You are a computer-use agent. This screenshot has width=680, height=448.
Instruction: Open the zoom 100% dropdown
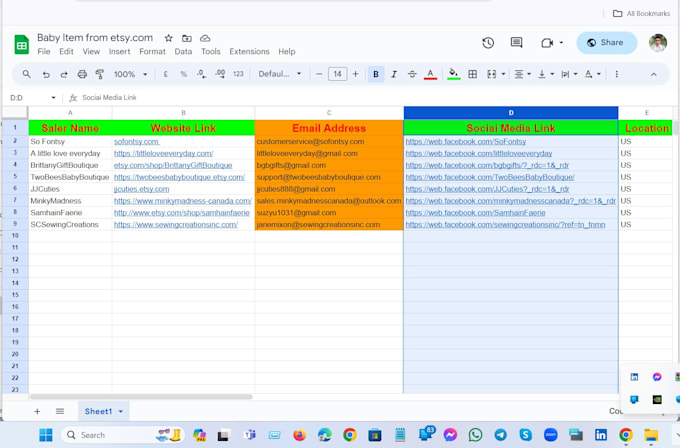tap(131, 74)
